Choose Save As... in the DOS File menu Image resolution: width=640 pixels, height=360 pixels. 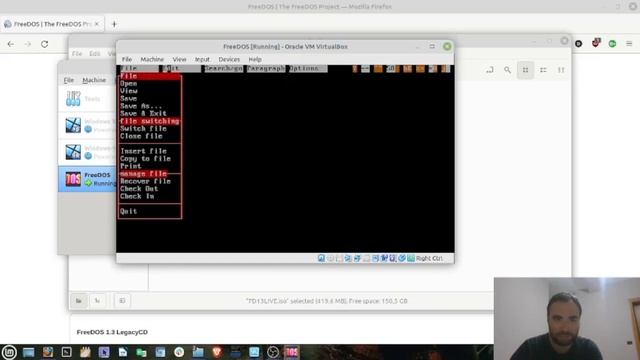[x=141, y=106]
